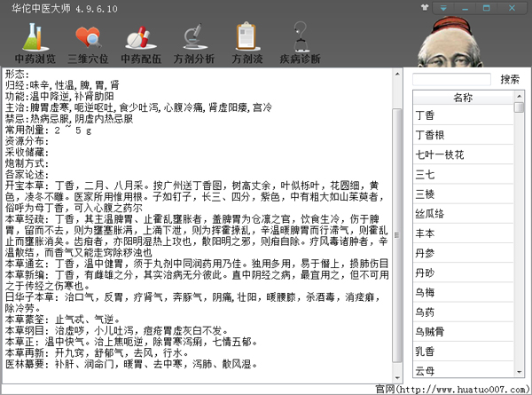532x395 pixels.
Task: Open the 中药配伍 herb compatibility tool
Action: pos(140,43)
